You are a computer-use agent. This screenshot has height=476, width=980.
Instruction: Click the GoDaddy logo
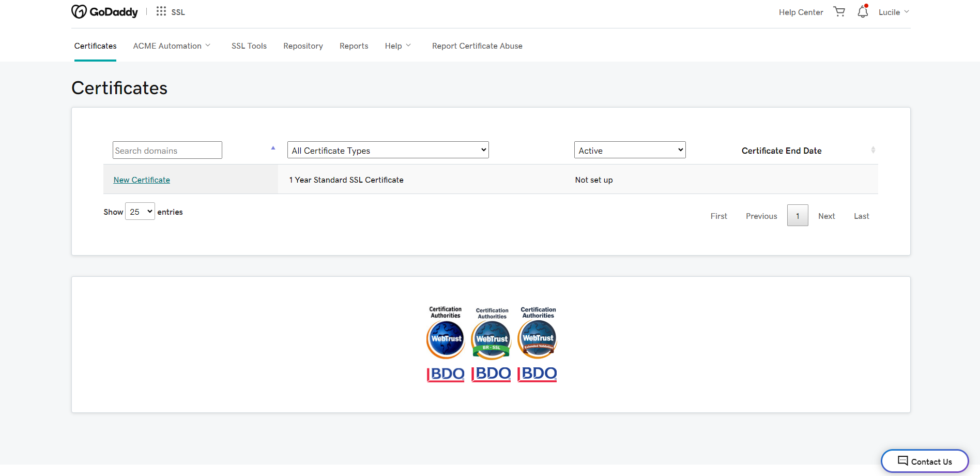[104, 11]
